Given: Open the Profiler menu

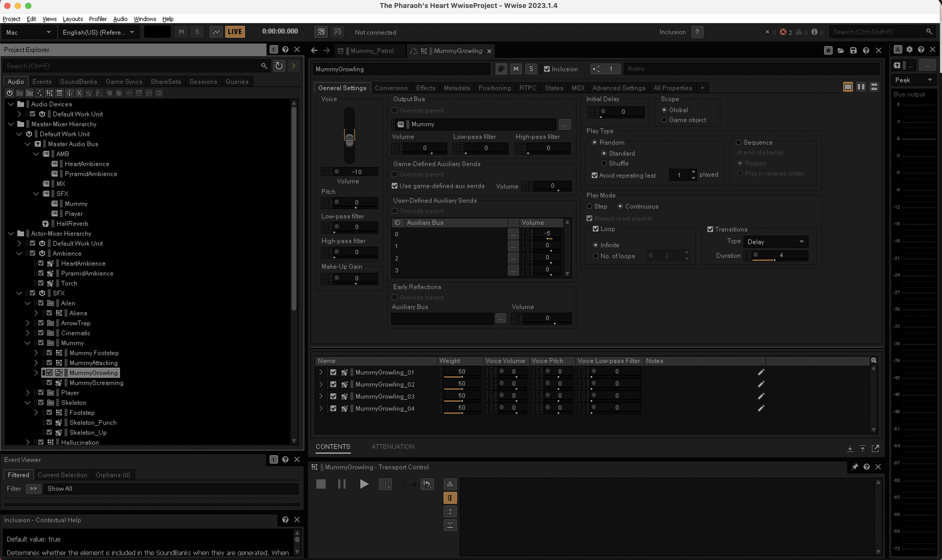Looking at the screenshot, I should [98, 19].
